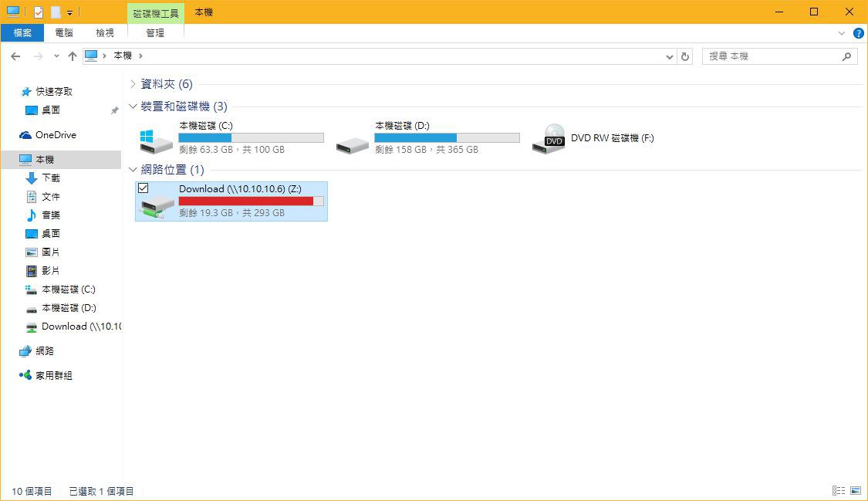Click the properties icon in quick access toolbar
The image size is (868, 501).
[x=39, y=12]
